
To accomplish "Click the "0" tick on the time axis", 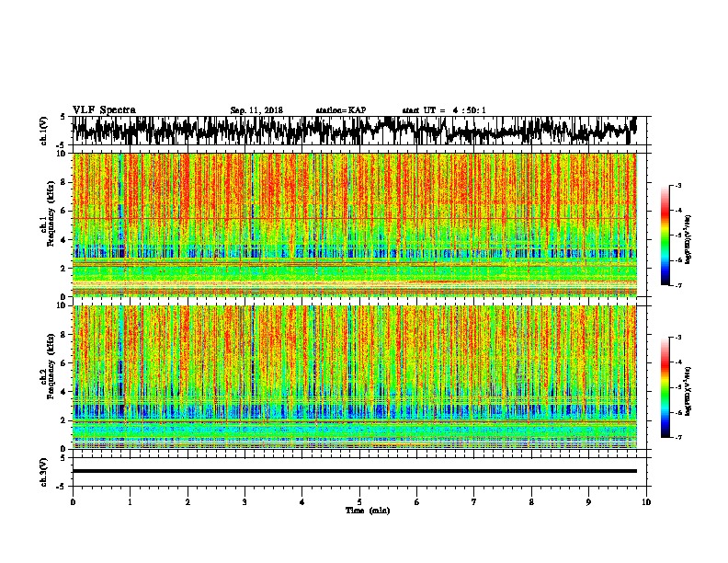I will [x=73, y=502].
